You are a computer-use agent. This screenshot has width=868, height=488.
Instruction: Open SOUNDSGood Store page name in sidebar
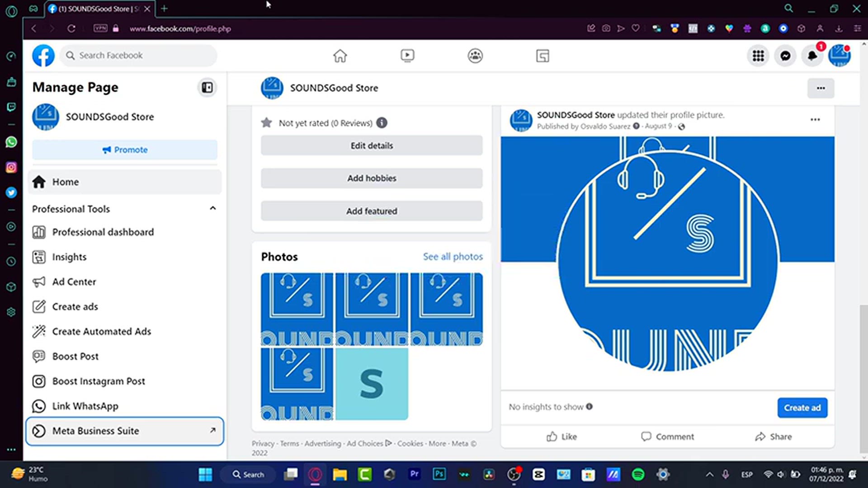110,117
